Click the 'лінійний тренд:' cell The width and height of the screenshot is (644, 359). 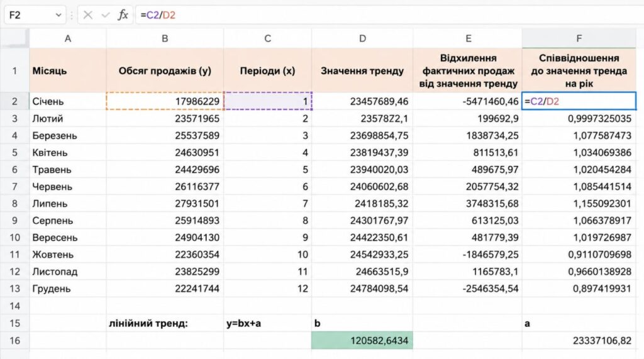165,323
